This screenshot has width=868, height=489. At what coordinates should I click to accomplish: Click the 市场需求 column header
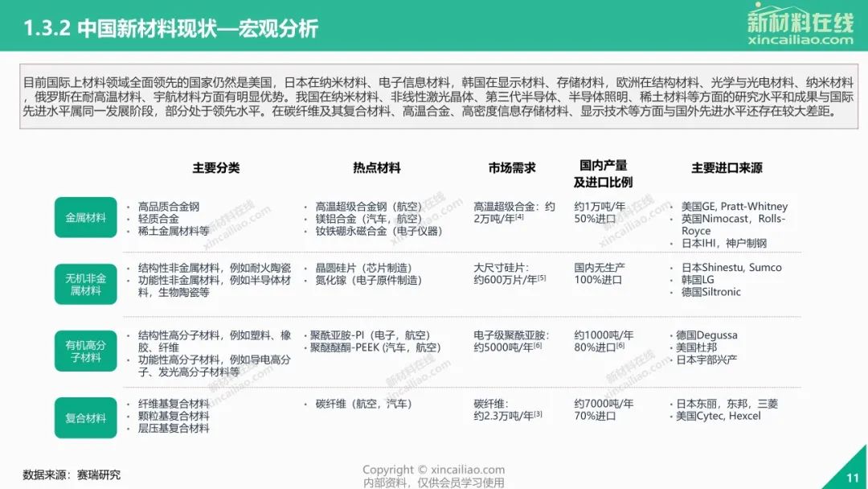pyautogui.click(x=512, y=168)
